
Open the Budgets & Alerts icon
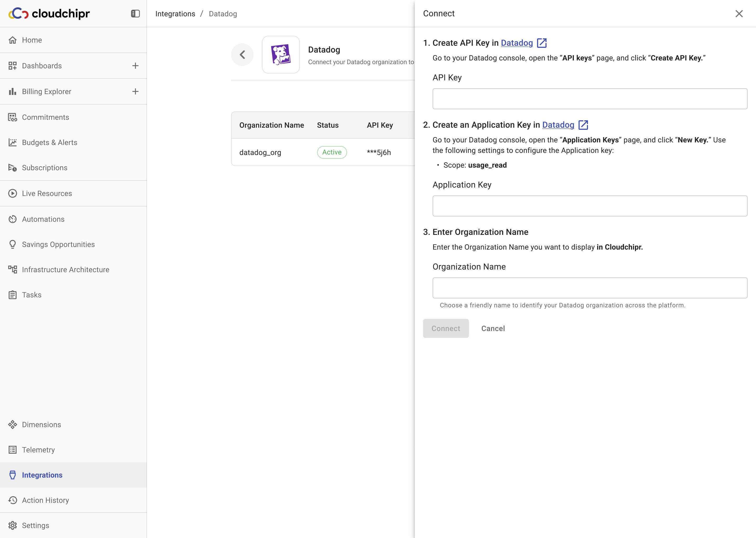pyautogui.click(x=13, y=142)
